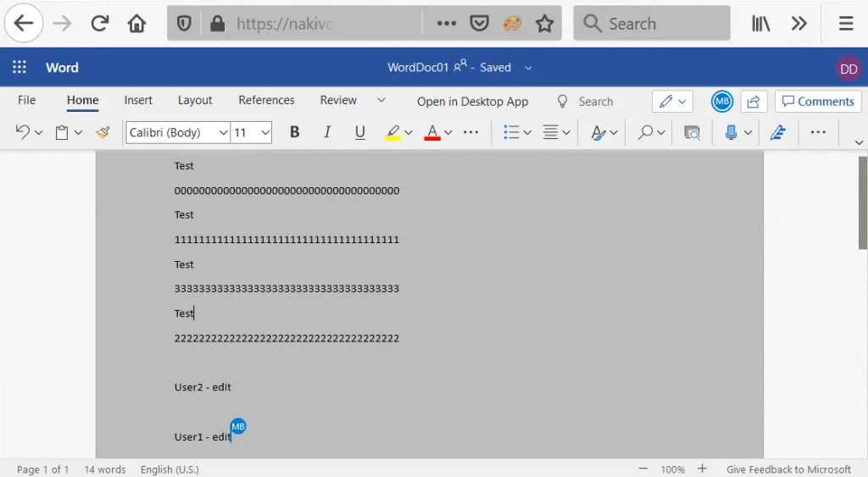Click Open in Desktop App

(x=472, y=102)
